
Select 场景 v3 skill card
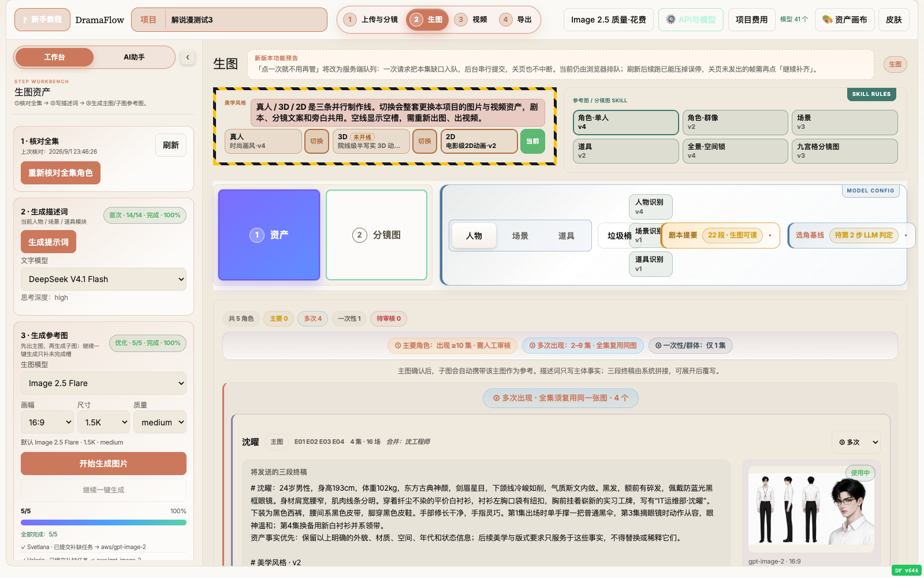844,122
